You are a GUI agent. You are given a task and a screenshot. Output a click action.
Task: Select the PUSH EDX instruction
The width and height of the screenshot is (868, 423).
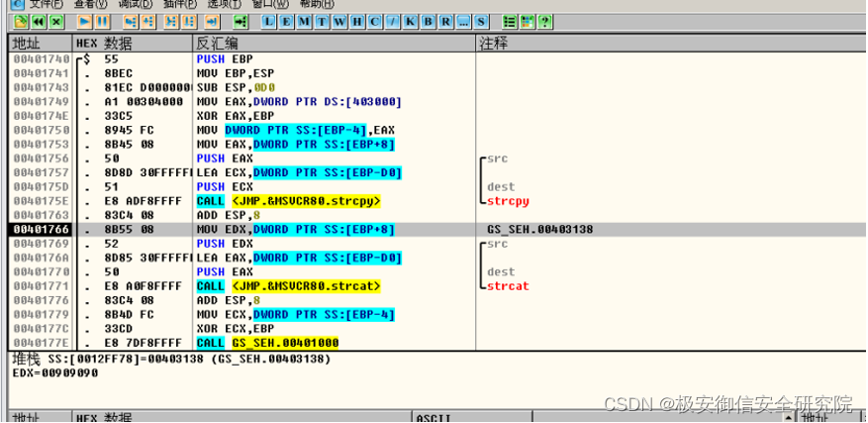225,244
